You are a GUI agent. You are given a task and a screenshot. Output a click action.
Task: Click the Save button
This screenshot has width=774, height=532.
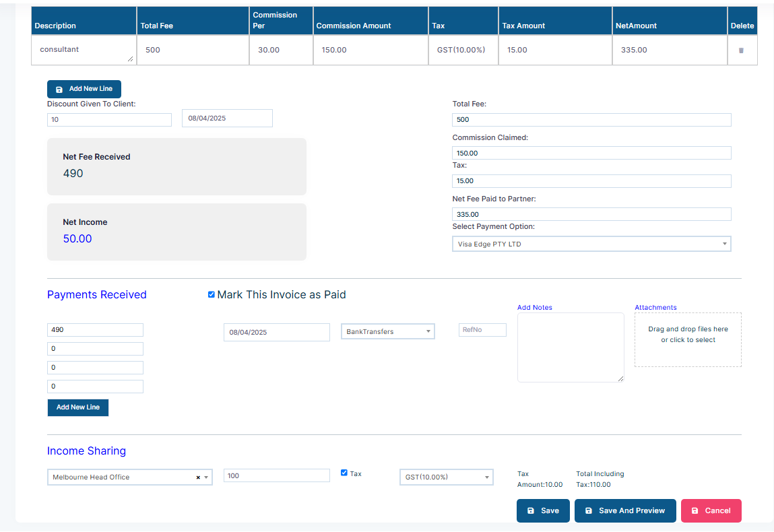click(543, 510)
